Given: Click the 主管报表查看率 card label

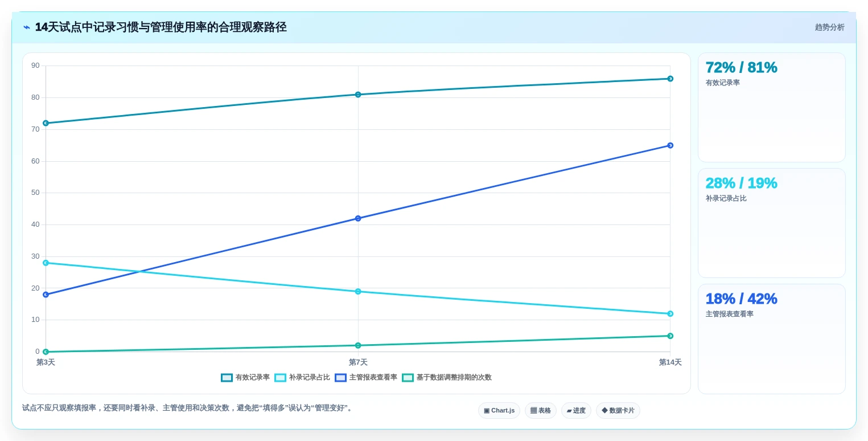Looking at the screenshot, I should click(x=730, y=314).
